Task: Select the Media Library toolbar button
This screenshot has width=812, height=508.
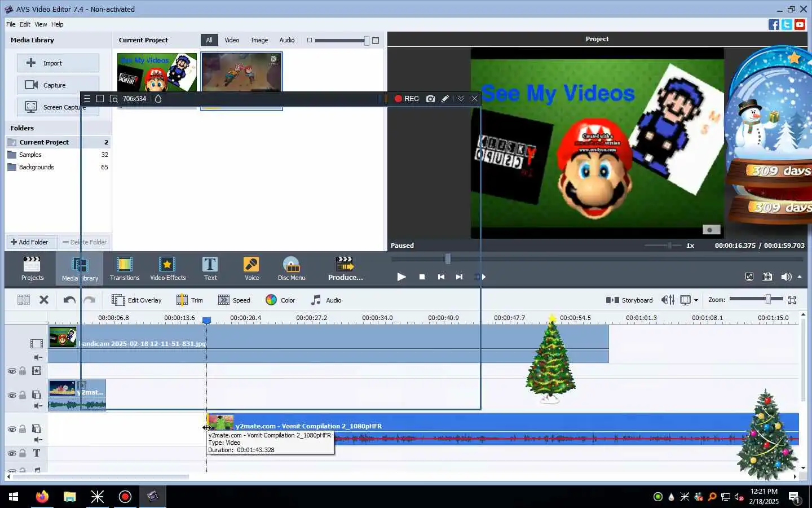Action: [x=80, y=268]
